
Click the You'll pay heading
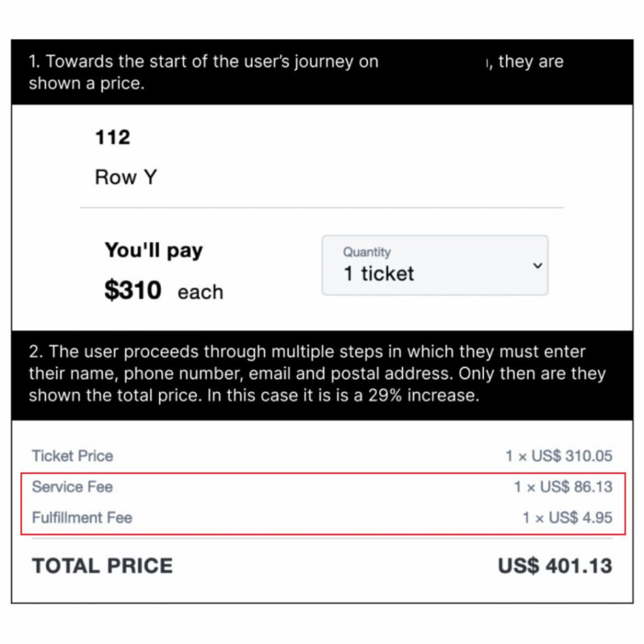153,250
